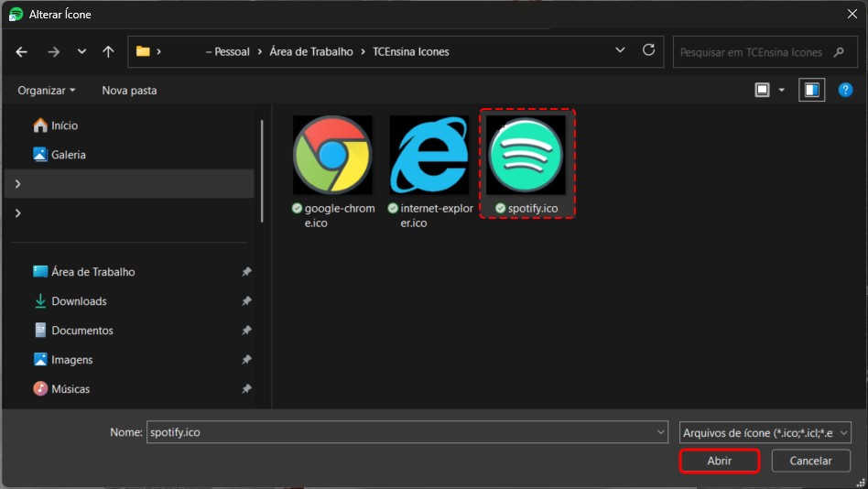Open the Help question mark icon
Image resolution: width=868 pixels, height=489 pixels.
(x=845, y=90)
